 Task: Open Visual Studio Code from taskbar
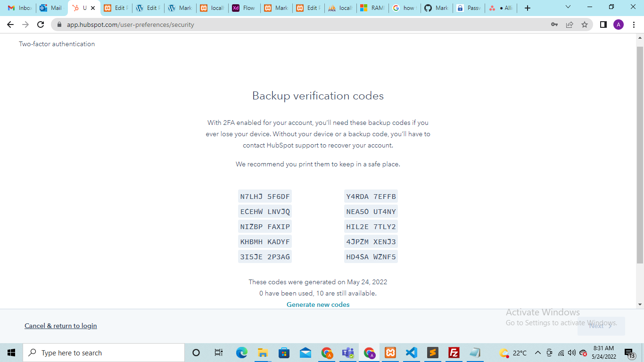411,353
